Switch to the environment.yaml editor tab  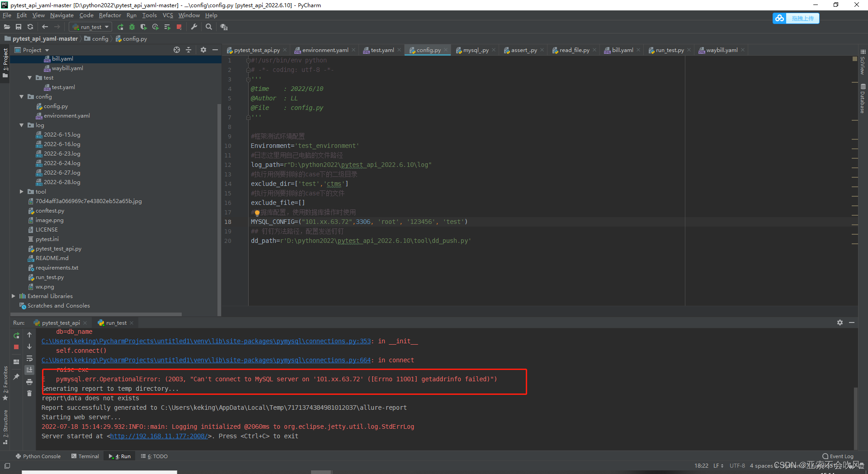(x=325, y=50)
